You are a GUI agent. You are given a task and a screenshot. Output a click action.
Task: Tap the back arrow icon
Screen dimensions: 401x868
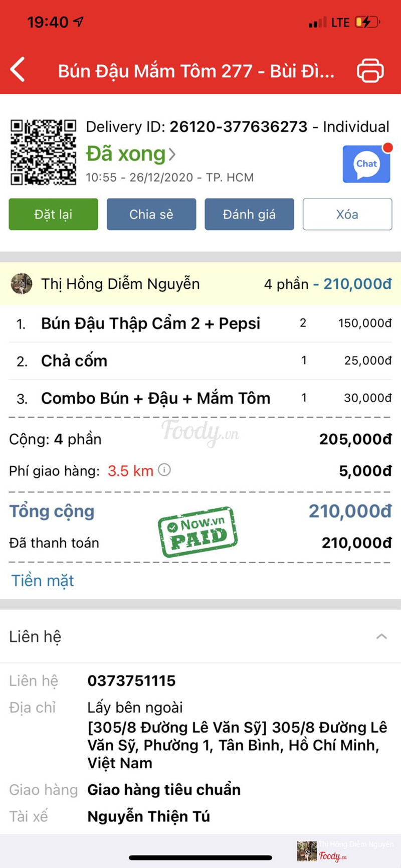click(18, 70)
